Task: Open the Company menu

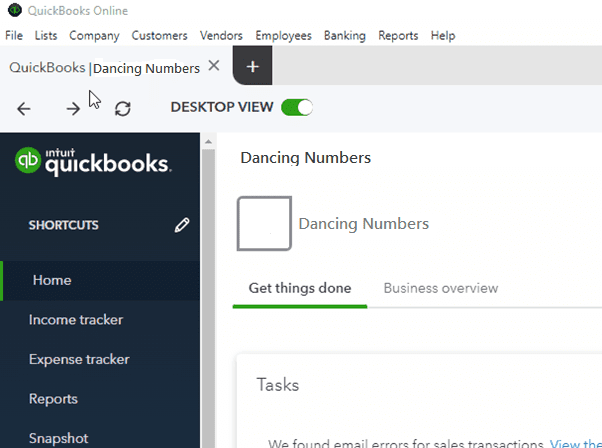Action: [x=94, y=35]
